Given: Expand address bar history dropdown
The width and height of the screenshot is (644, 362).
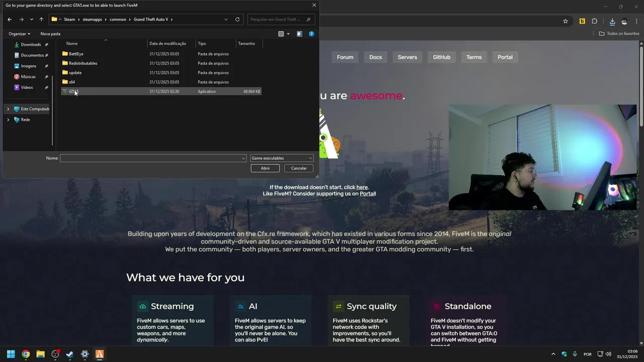Looking at the screenshot, I should (x=226, y=20).
